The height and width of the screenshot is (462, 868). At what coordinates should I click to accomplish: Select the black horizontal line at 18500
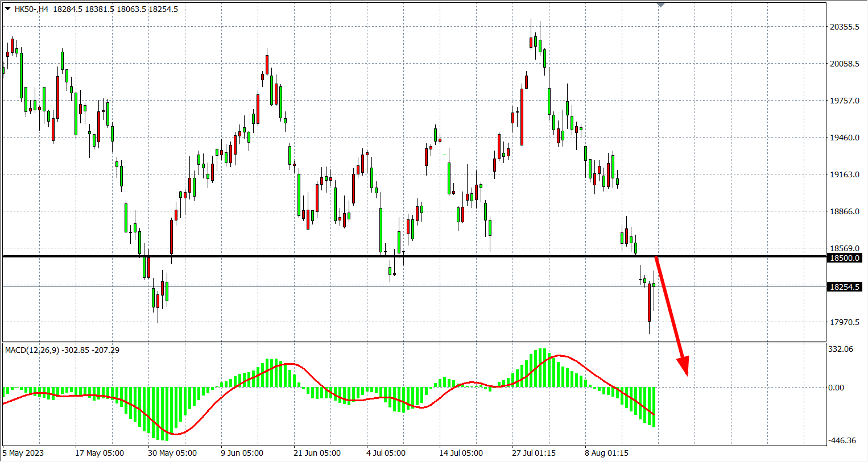341,257
